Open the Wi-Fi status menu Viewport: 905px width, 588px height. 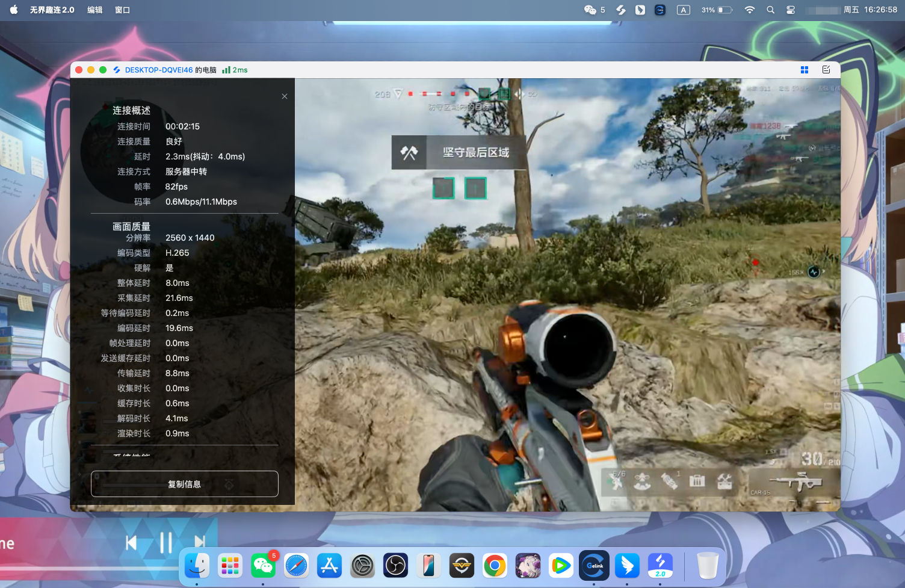click(750, 10)
